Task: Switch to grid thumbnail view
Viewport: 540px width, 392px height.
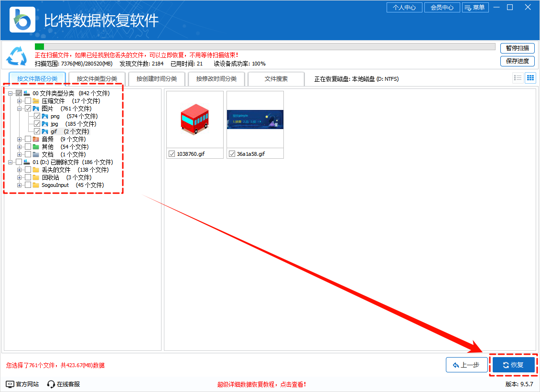Action: 529,77
